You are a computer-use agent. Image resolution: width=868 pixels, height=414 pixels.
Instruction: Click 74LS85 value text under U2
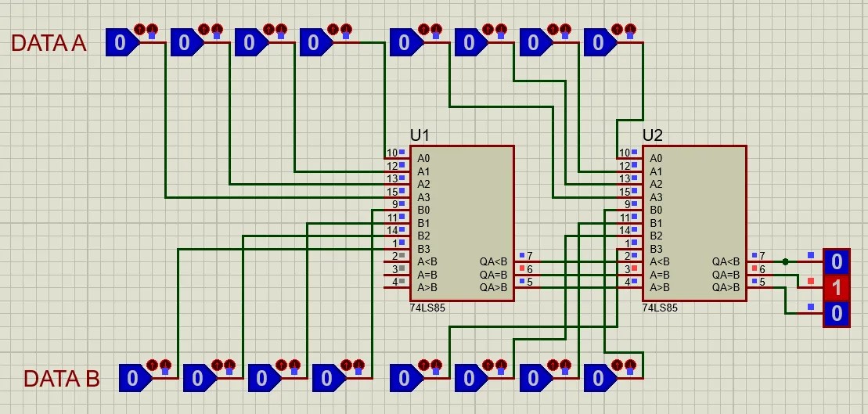tap(659, 308)
